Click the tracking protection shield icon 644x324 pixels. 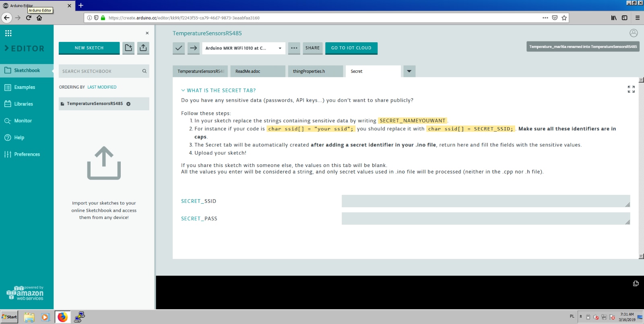pyautogui.click(x=96, y=18)
